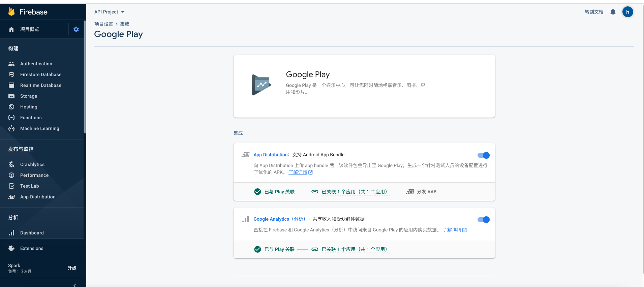Image resolution: width=644 pixels, height=287 pixels.
Task: Click the App Distribution sidebar icon
Action: click(11, 197)
